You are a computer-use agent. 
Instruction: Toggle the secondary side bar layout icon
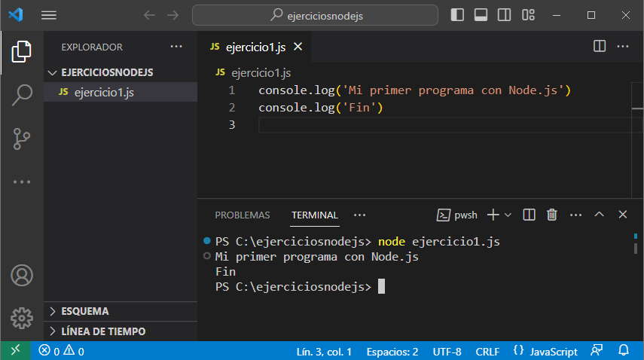click(x=504, y=15)
